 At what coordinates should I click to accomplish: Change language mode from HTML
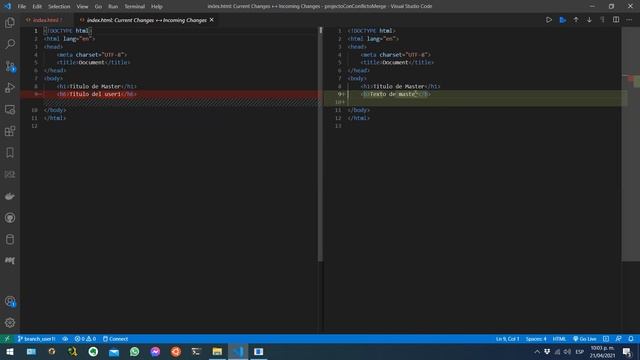tap(559, 339)
